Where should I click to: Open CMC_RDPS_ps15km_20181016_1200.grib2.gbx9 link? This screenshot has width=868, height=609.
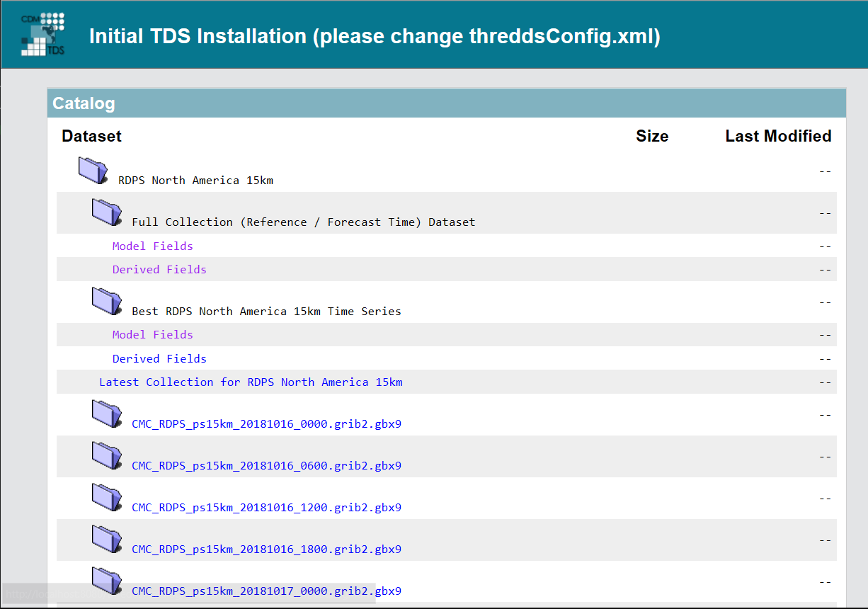click(x=266, y=508)
